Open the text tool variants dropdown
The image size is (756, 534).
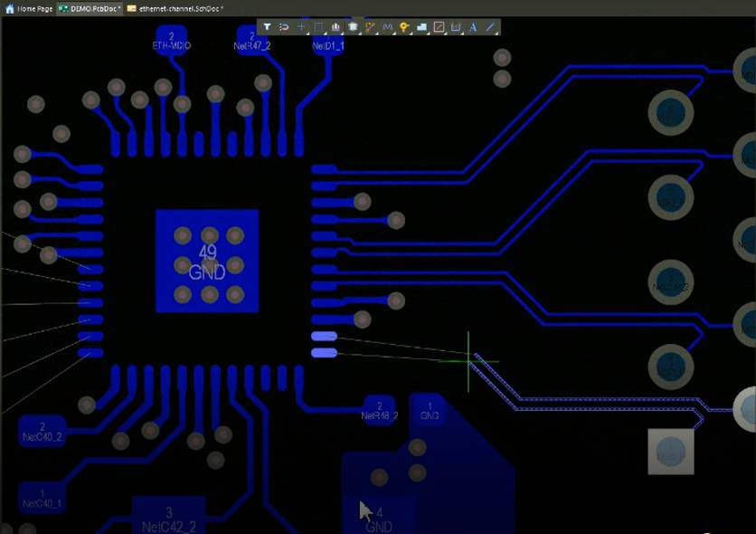pos(479,34)
